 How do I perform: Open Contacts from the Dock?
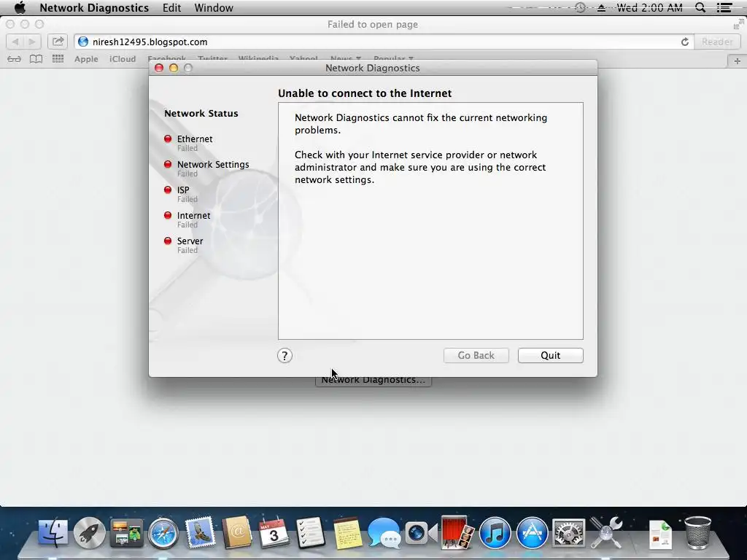coord(237,532)
